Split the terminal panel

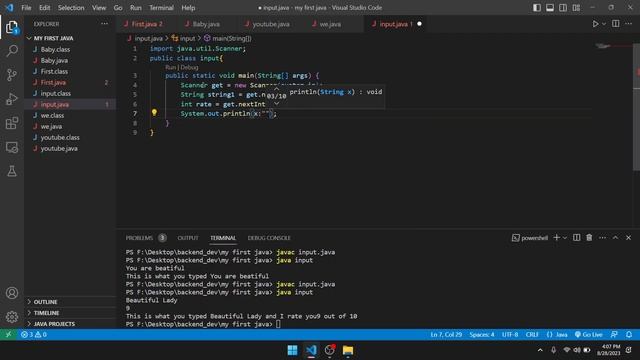576,238
